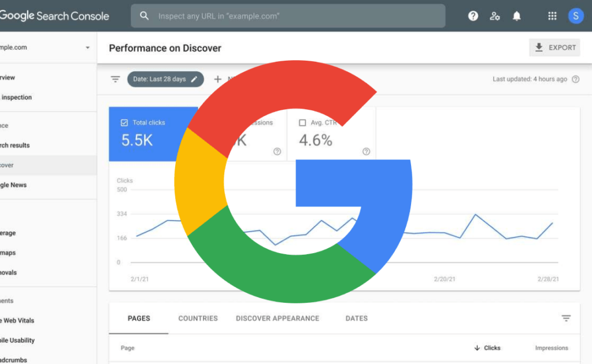Click the 4.6% Avg. CTR value
The width and height of the screenshot is (592, 364).
coord(316,140)
